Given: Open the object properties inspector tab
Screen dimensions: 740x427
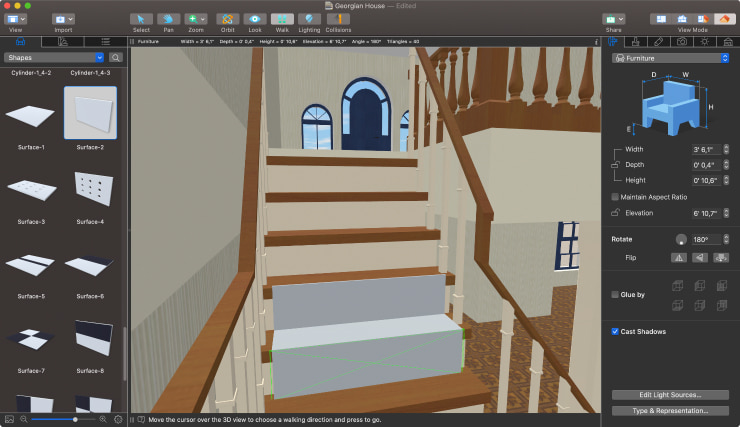Looking at the screenshot, I should pos(613,42).
